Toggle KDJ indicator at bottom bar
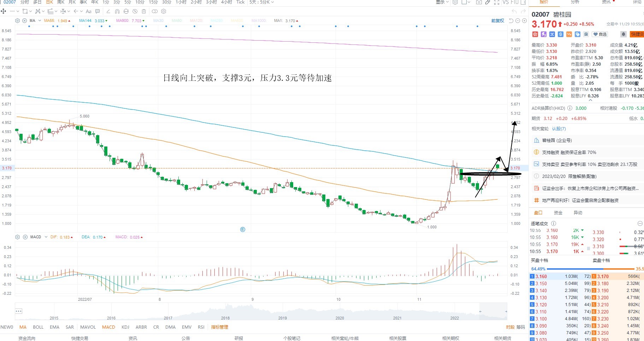 point(125,327)
